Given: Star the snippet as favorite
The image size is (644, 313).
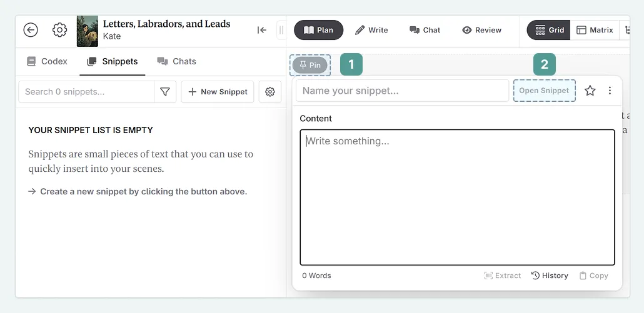Looking at the screenshot, I should [x=590, y=91].
